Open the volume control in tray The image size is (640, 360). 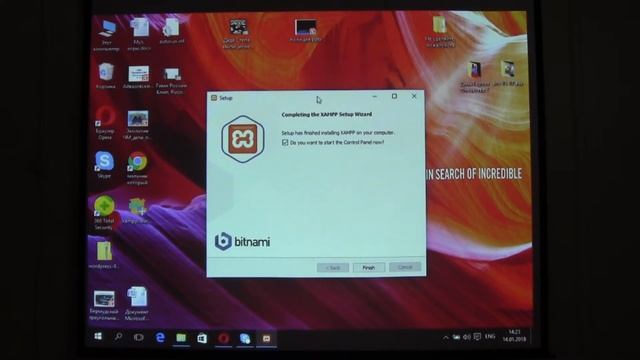(467, 337)
